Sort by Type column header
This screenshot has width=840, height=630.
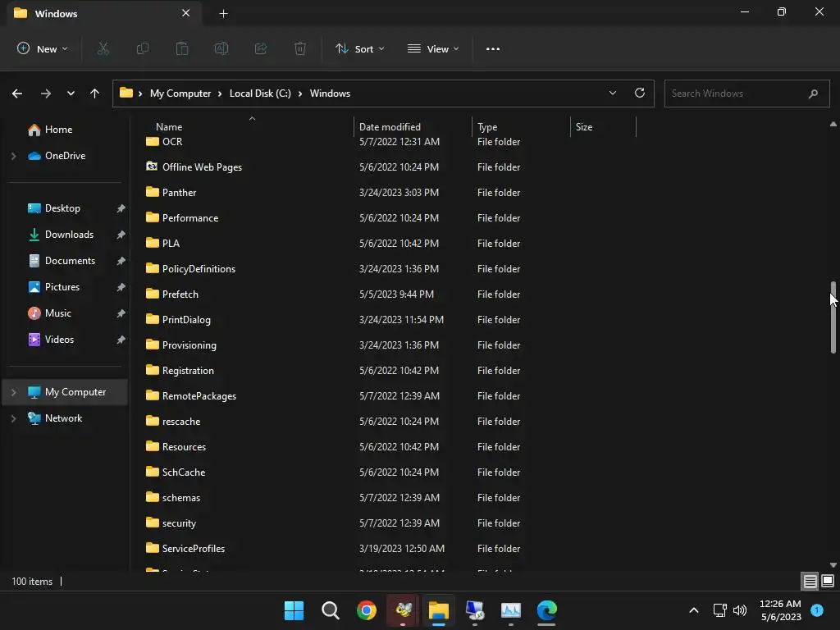(487, 127)
